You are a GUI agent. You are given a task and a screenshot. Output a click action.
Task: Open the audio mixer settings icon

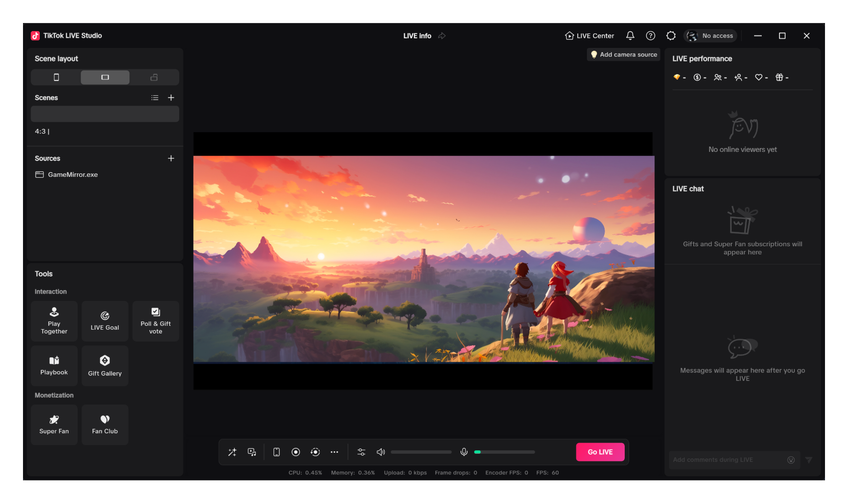(361, 452)
